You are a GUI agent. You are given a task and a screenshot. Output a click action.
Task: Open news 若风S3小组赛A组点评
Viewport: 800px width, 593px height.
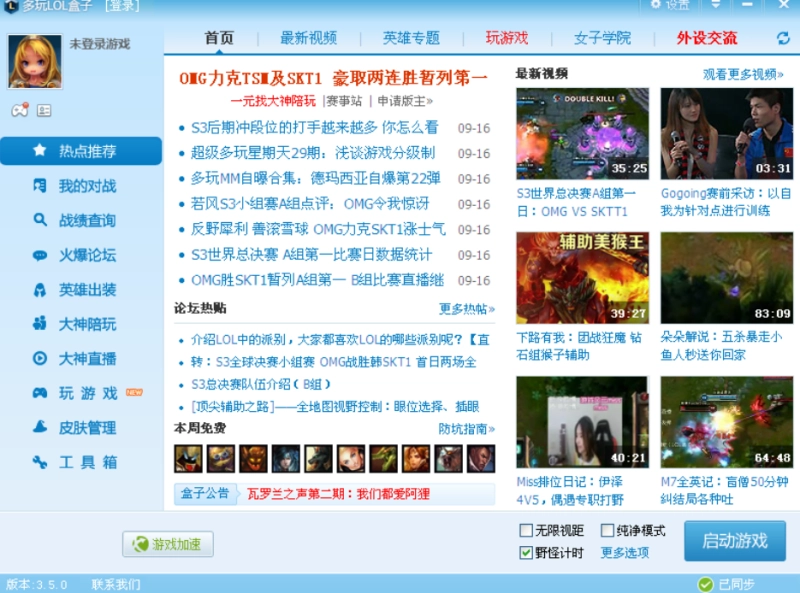click(310, 204)
